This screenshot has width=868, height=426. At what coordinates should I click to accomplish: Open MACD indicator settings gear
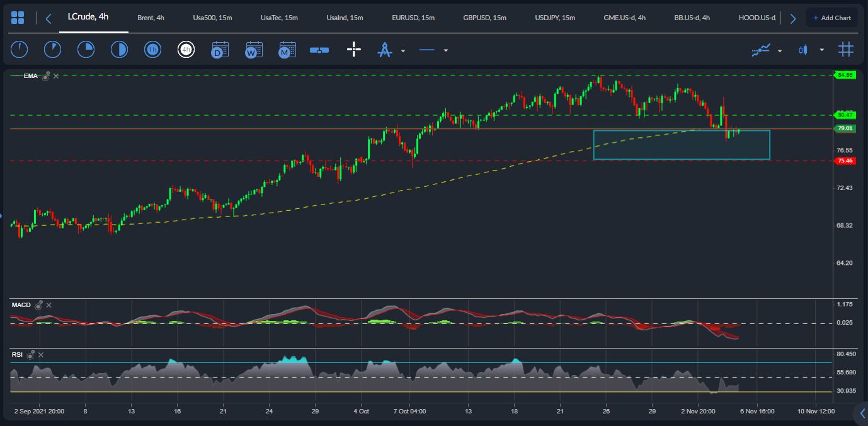(39, 305)
